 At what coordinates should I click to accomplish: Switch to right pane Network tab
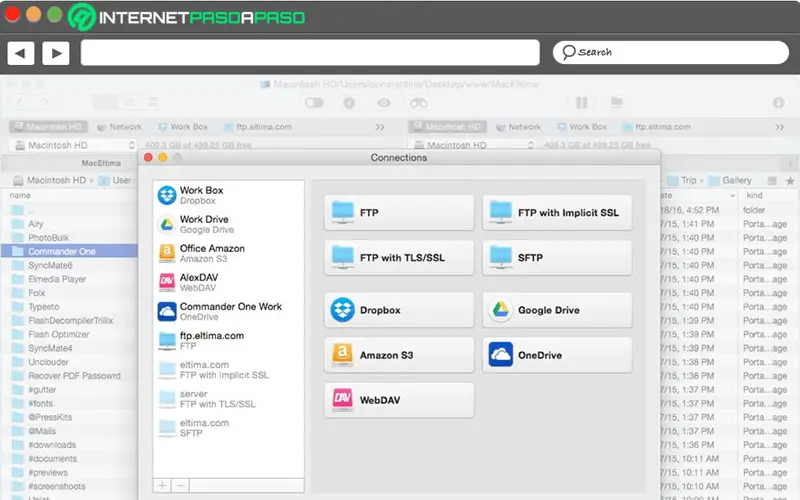pos(518,127)
